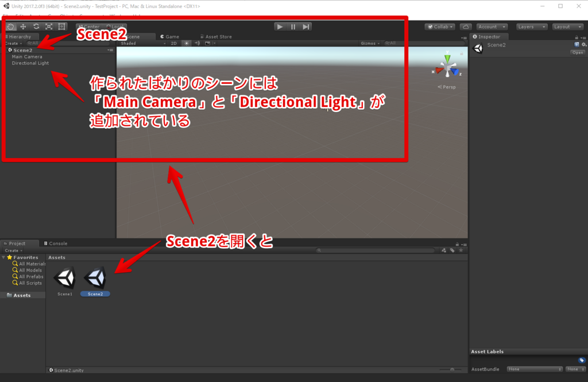This screenshot has height=382, width=588.
Task: Open the Layout dropdown
Action: pyautogui.click(x=568, y=26)
